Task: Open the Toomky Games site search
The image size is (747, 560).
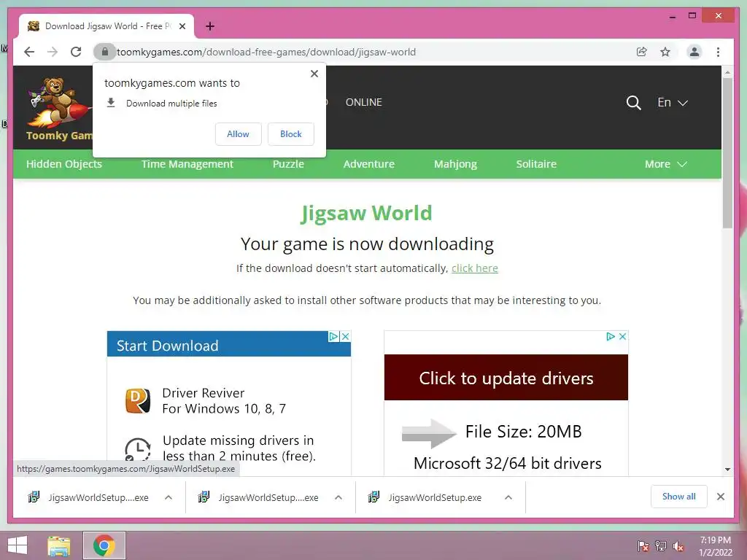Action: pyautogui.click(x=634, y=102)
